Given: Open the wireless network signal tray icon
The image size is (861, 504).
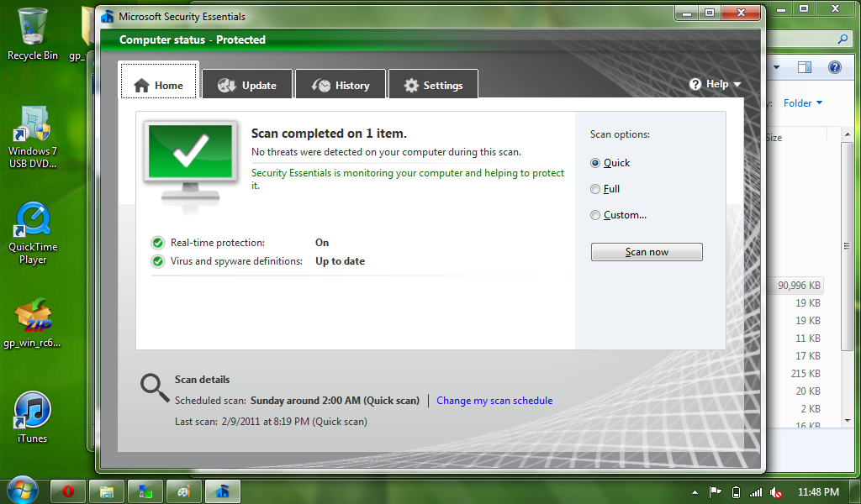Looking at the screenshot, I should click(756, 492).
